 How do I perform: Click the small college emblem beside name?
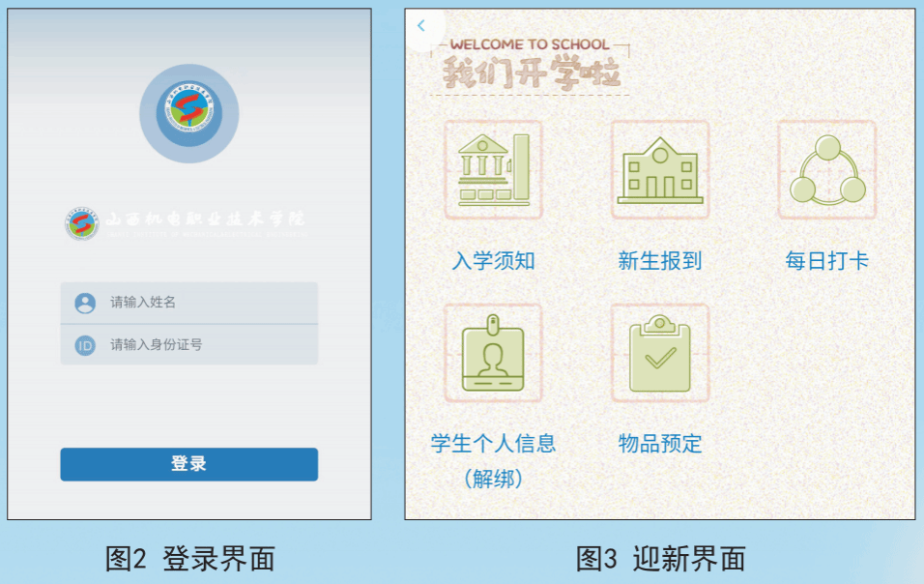[82, 223]
